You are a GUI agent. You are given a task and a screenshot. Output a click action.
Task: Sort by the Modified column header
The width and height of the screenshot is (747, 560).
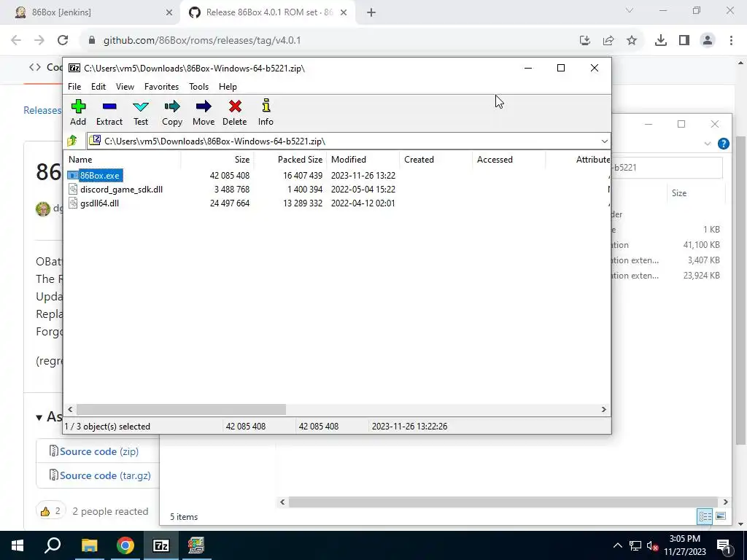click(x=363, y=160)
